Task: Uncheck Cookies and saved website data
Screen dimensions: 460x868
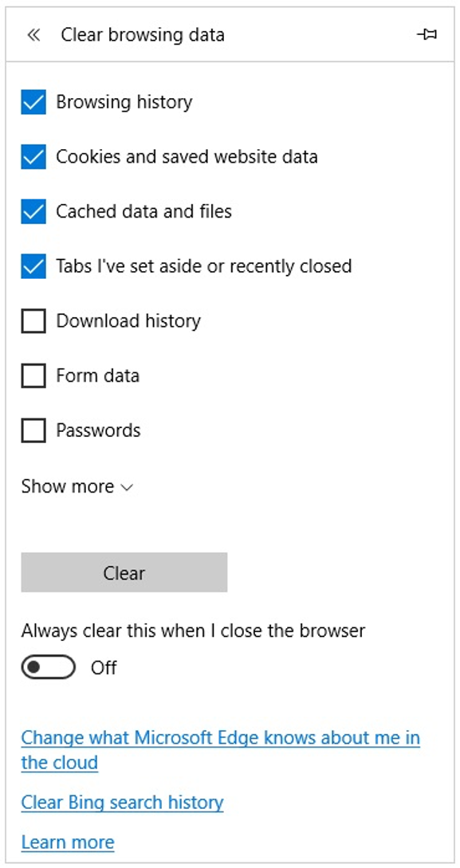Action: coord(33,157)
